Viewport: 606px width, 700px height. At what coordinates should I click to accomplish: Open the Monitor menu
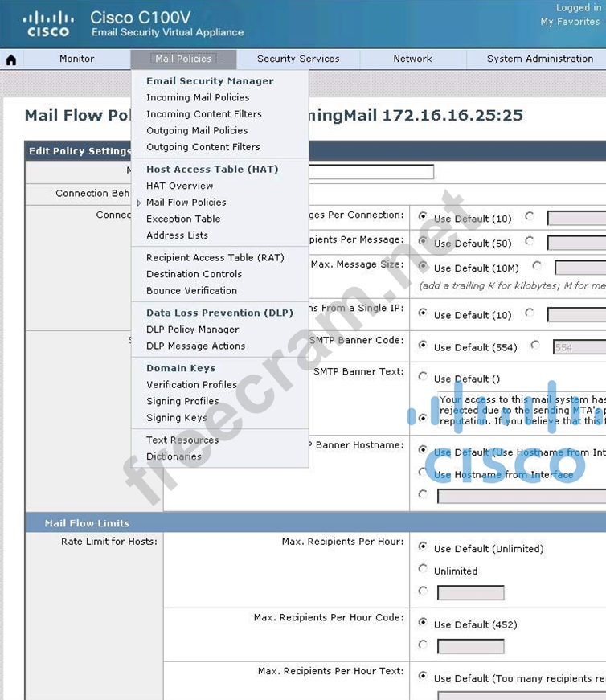tap(76, 59)
